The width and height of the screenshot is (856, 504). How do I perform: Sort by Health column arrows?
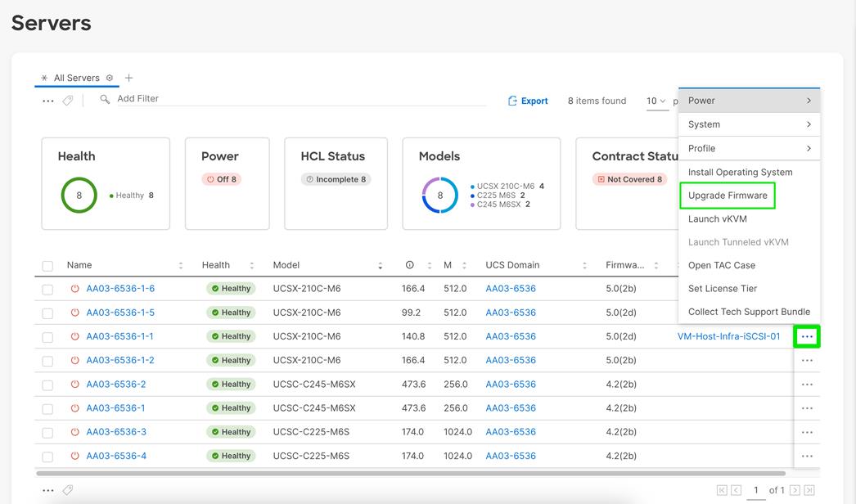click(x=252, y=265)
